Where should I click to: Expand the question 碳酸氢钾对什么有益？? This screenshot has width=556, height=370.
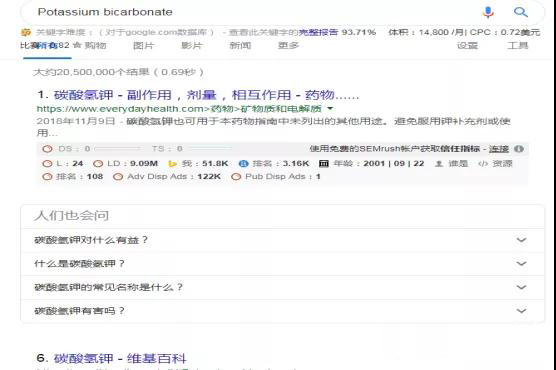click(283, 240)
